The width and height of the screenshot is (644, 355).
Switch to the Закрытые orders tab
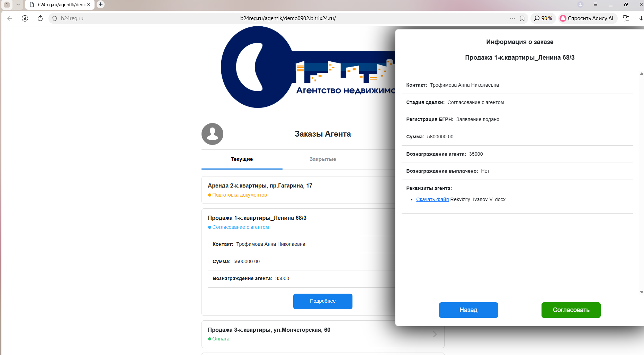coord(323,159)
